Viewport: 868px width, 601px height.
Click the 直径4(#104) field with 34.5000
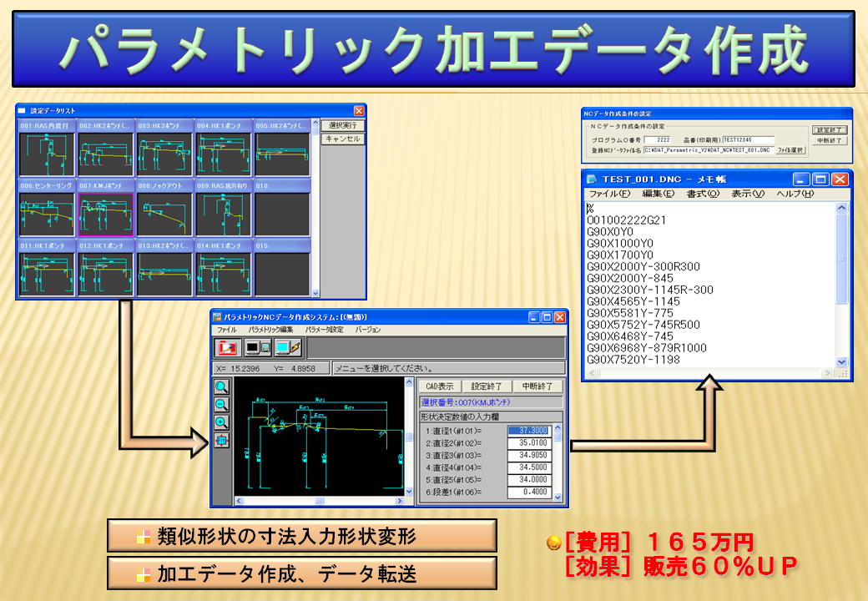tap(528, 467)
